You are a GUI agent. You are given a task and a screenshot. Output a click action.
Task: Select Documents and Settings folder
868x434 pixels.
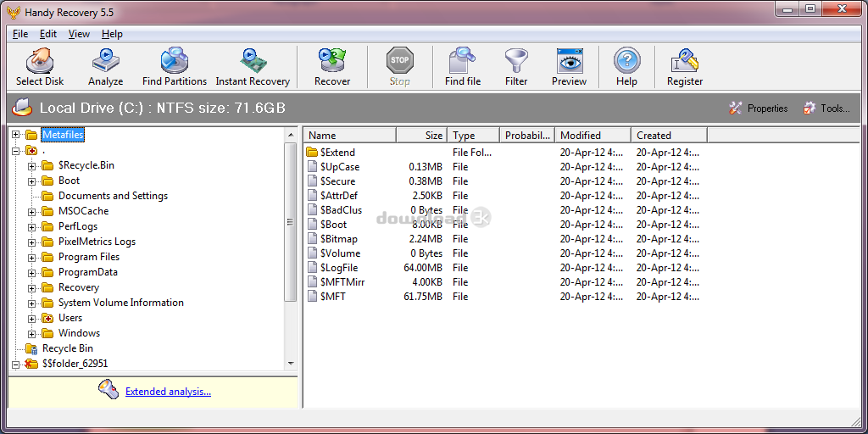point(113,196)
